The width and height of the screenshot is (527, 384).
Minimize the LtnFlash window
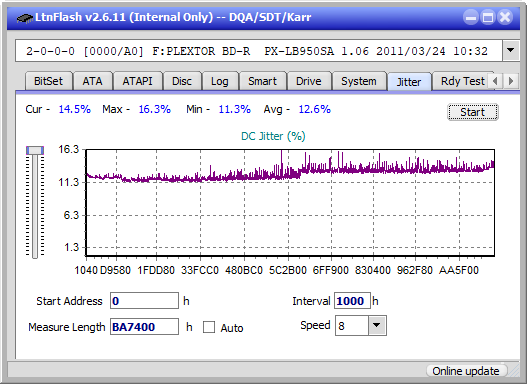[x=471, y=17]
